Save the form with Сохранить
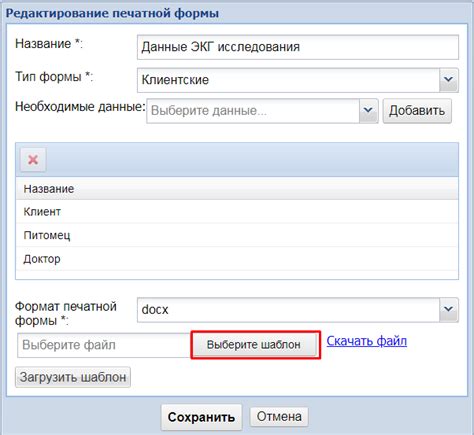The width and height of the screenshot is (474, 435). coord(201,417)
